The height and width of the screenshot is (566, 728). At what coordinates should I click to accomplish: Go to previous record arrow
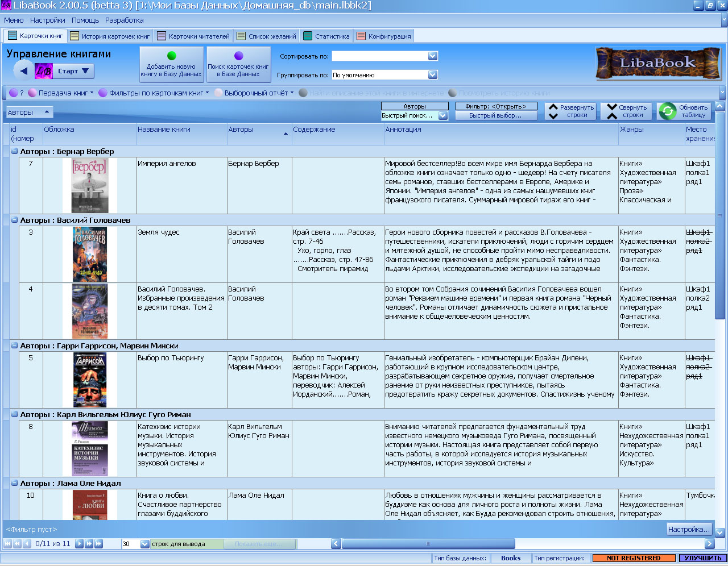point(26,544)
